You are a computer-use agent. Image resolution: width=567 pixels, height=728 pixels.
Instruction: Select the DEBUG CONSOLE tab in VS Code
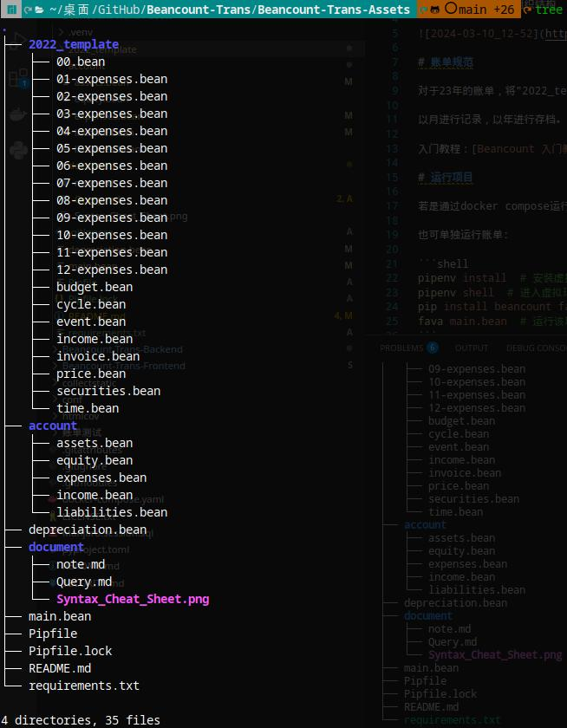tap(537, 348)
